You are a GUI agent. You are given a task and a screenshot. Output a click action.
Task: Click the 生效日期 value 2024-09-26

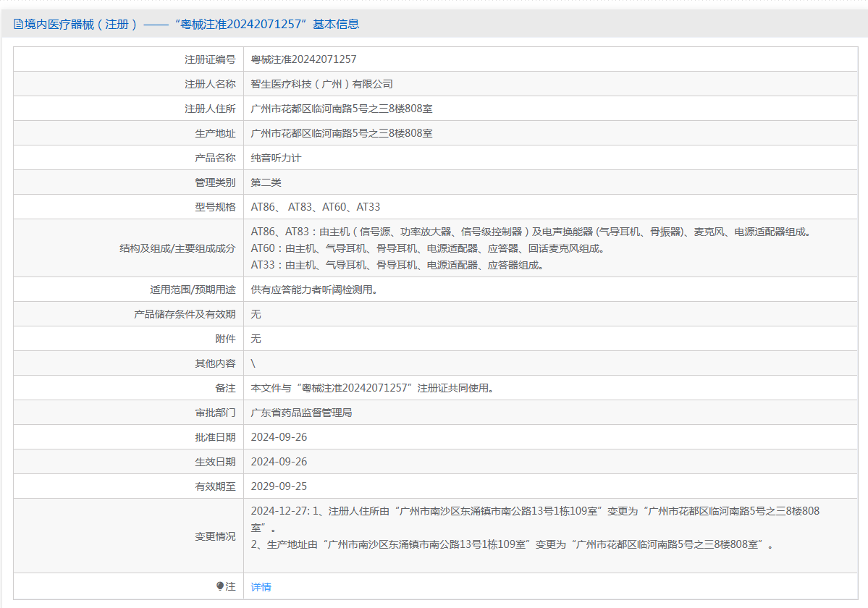coord(279,462)
